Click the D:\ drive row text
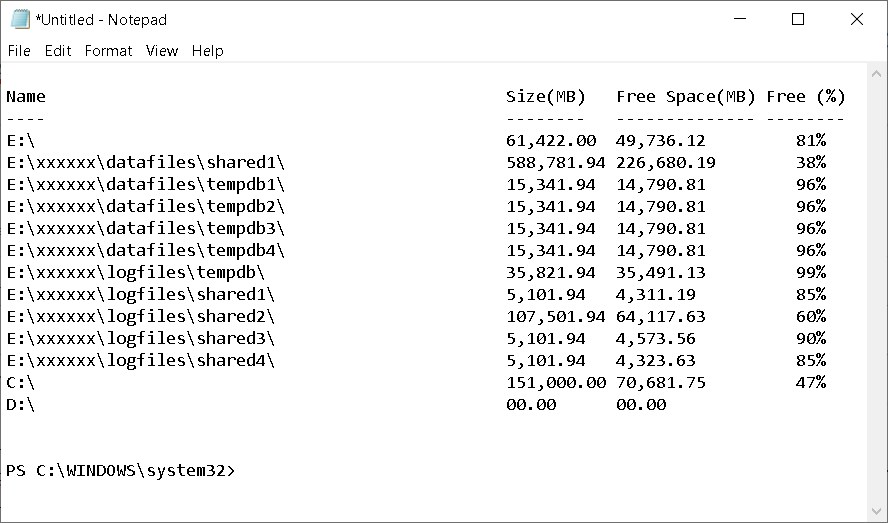 [x=21, y=405]
